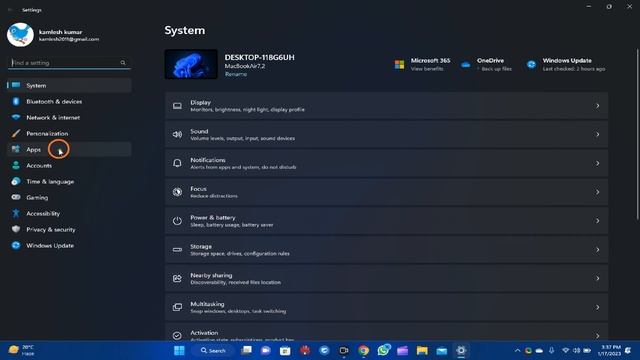The width and height of the screenshot is (640, 360).
Task: Open the Display settings row
Action: click(387, 106)
